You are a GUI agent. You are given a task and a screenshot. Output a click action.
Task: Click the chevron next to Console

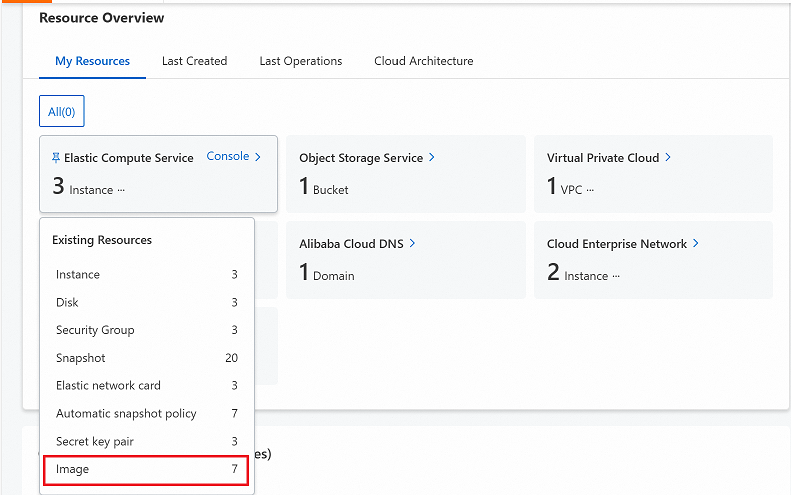click(258, 157)
